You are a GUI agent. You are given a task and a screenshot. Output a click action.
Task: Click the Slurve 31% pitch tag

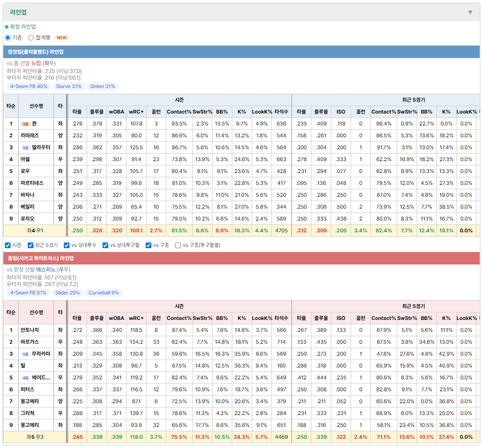point(69,86)
